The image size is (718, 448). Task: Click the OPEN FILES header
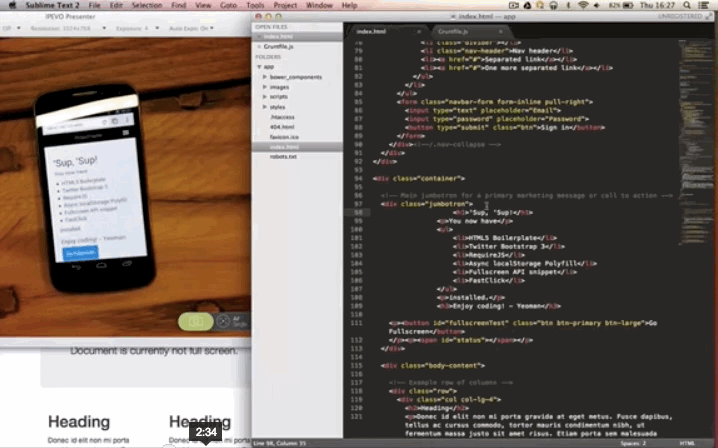(271, 27)
